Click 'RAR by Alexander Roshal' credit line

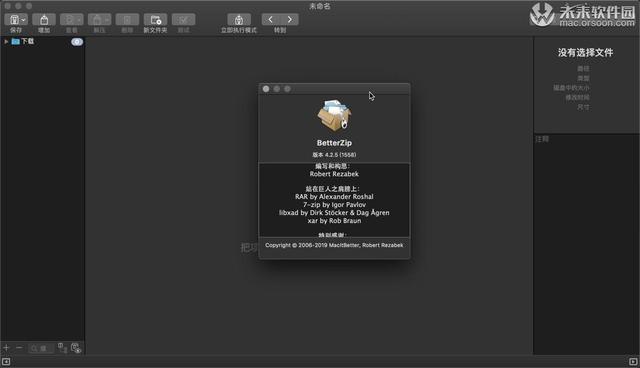(x=334, y=197)
